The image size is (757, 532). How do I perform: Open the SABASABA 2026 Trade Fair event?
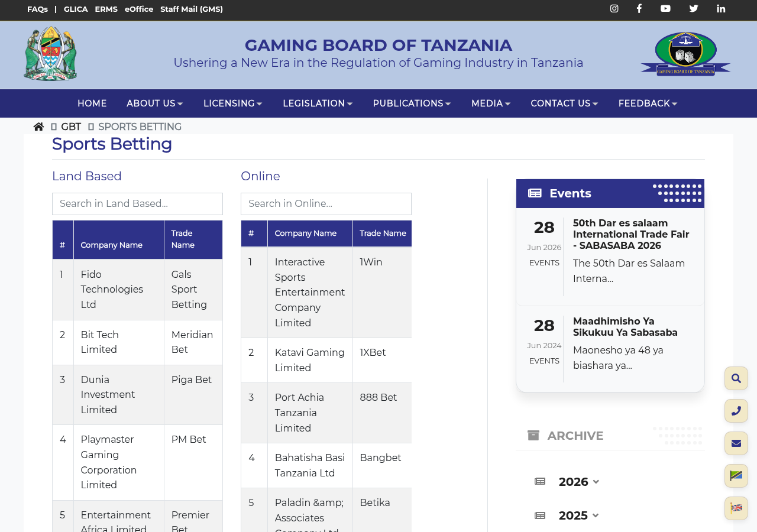[x=631, y=234]
